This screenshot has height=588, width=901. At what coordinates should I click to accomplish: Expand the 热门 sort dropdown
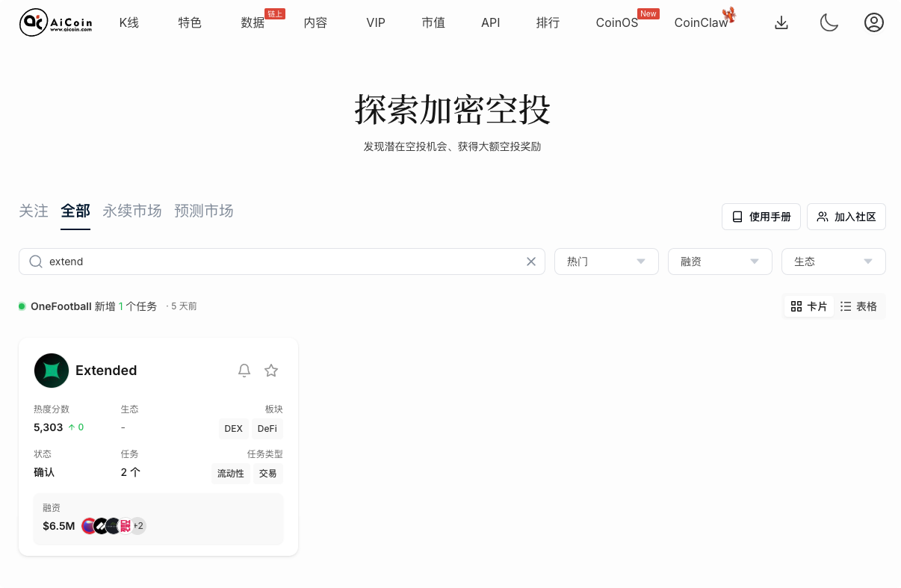pos(606,261)
